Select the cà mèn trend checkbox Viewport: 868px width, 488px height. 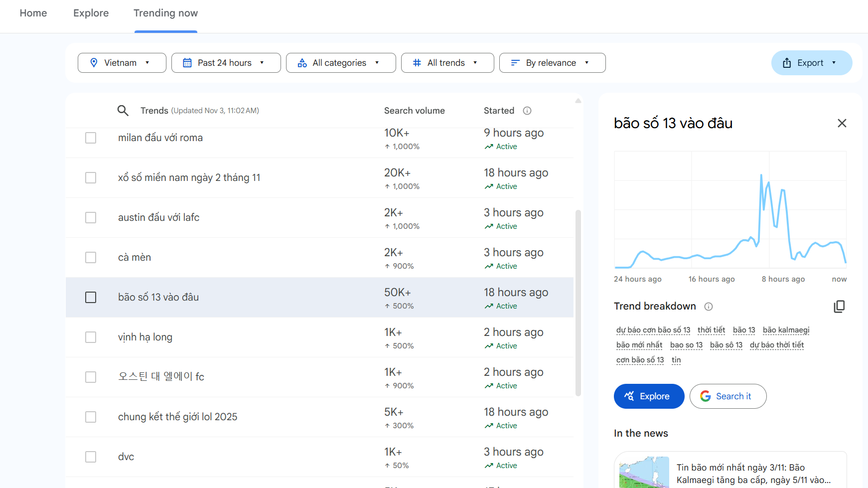91,258
